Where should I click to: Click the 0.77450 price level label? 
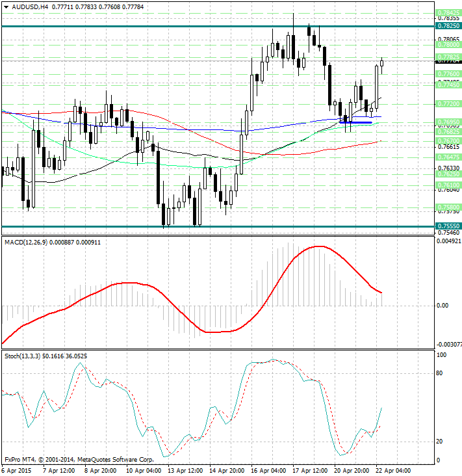click(x=448, y=85)
